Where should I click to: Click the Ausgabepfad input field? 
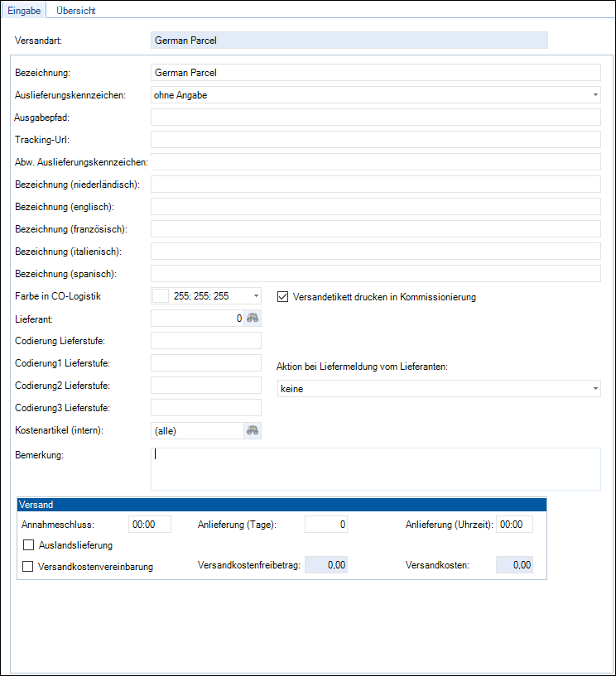click(375, 117)
